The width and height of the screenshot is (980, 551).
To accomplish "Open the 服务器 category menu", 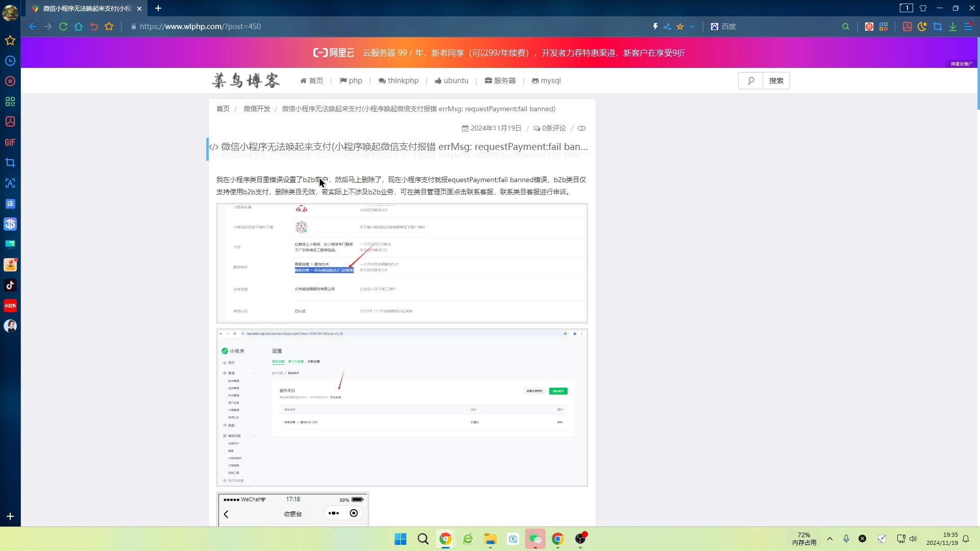I will [500, 81].
